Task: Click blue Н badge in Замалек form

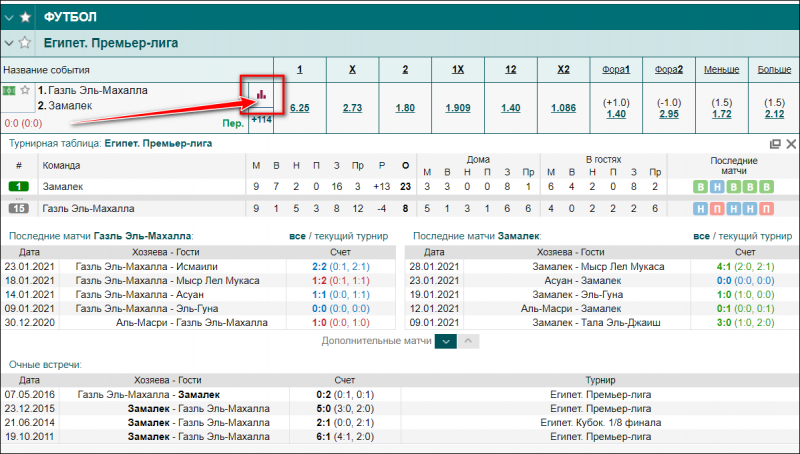Action: (x=717, y=187)
